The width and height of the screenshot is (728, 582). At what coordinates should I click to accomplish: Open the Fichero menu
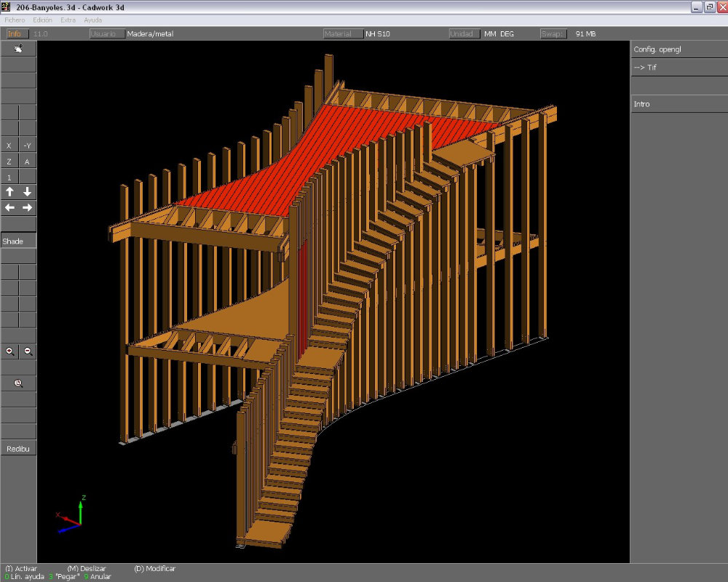coord(15,20)
